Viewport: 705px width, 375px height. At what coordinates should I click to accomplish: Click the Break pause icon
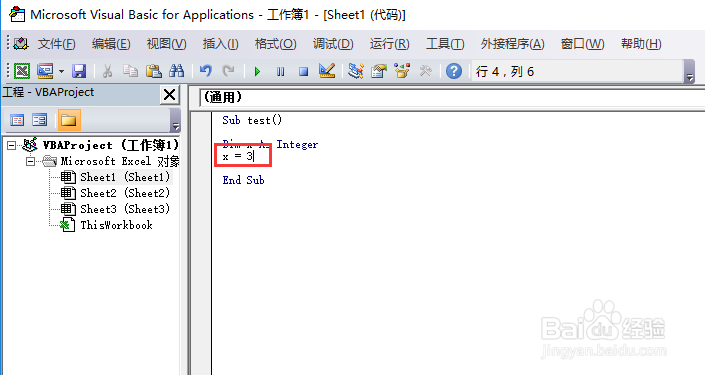tap(280, 71)
